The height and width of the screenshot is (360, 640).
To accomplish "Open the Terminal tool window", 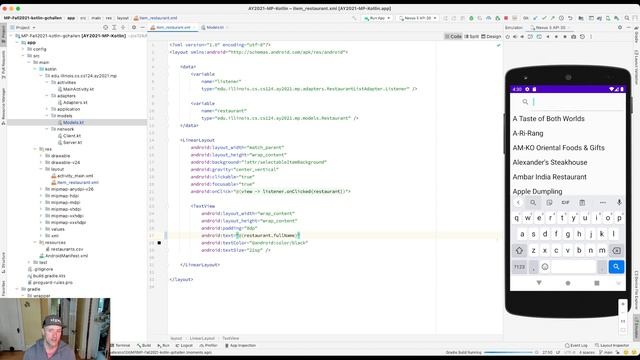I will 120,345.
